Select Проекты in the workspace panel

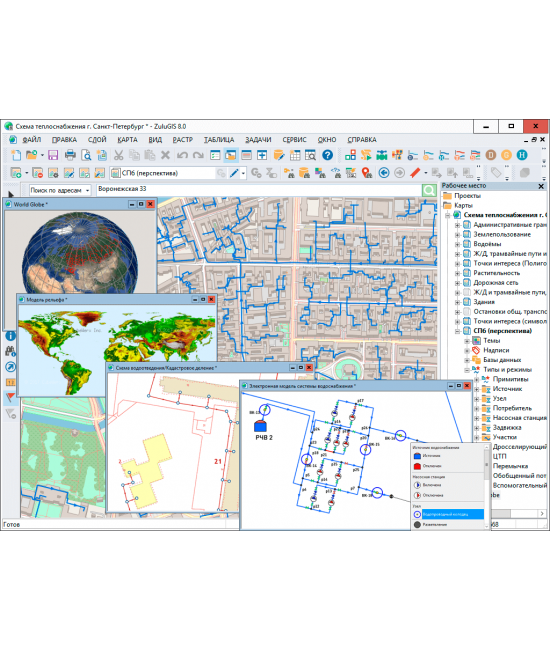(467, 196)
